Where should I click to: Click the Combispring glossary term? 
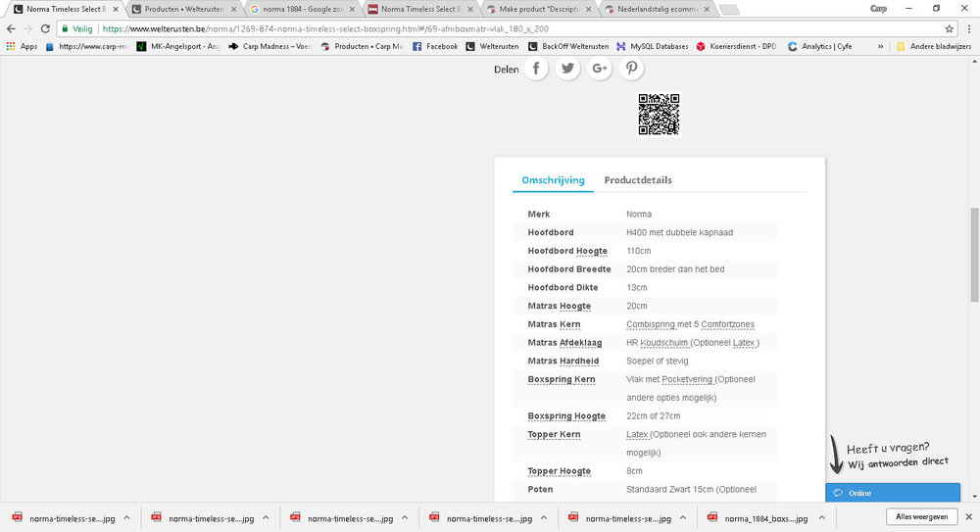pyautogui.click(x=651, y=324)
